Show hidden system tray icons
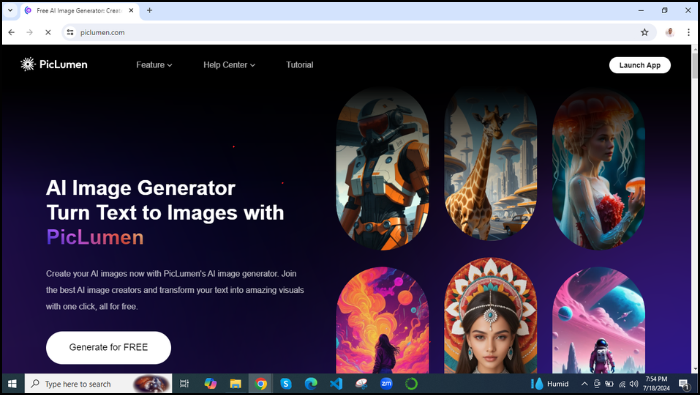700x395 pixels. [x=584, y=384]
